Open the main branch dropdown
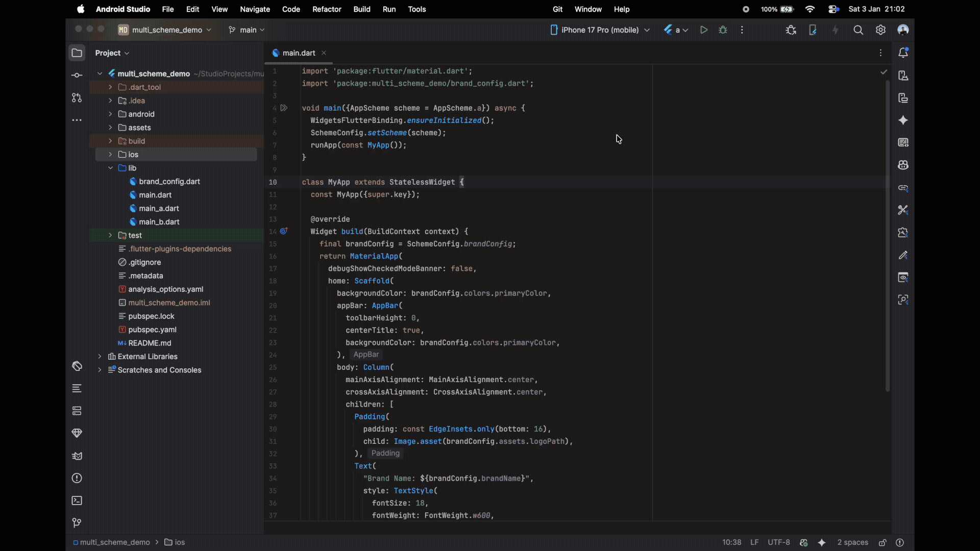The width and height of the screenshot is (980, 551). [247, 30]
